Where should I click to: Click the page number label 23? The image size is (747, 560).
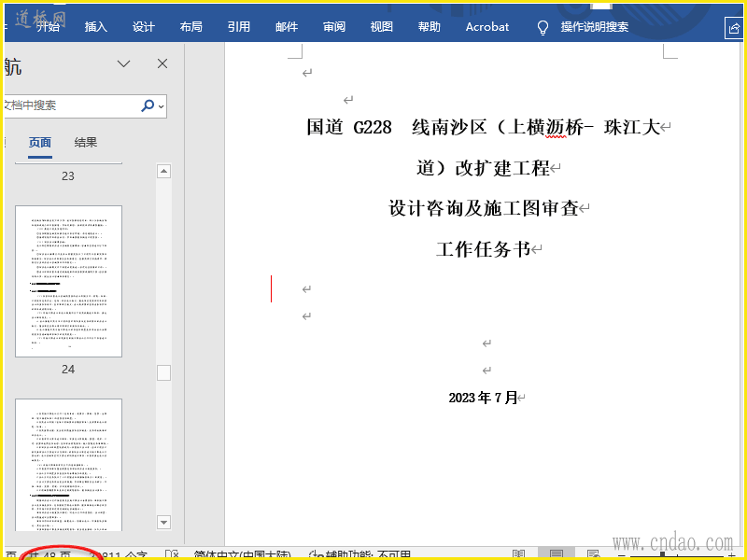[68, 176]
